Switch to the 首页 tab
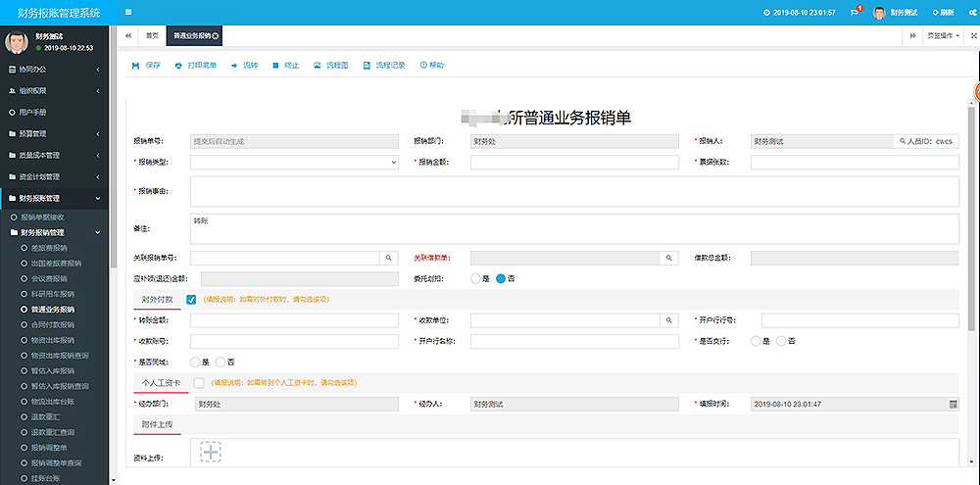980x485 pixels. 152,35
